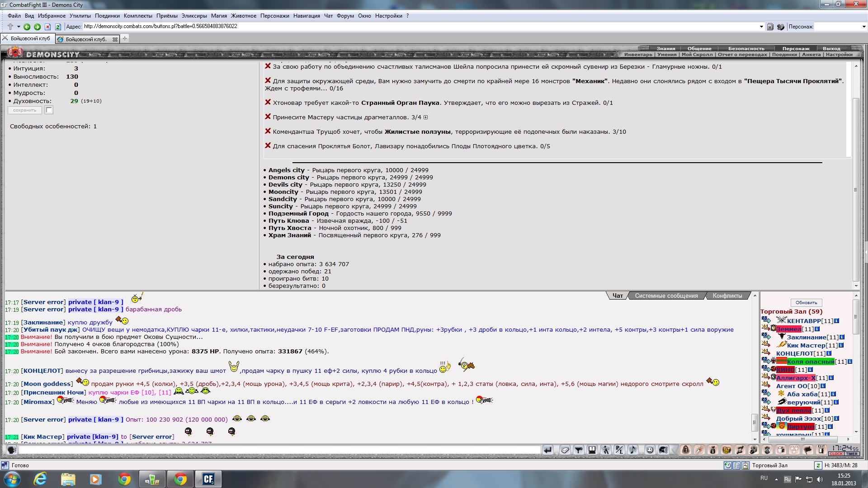Click private message arrow beside Кик Мастер
The width and height of the screenshot is (868, 488).
[x=766, y=344]
